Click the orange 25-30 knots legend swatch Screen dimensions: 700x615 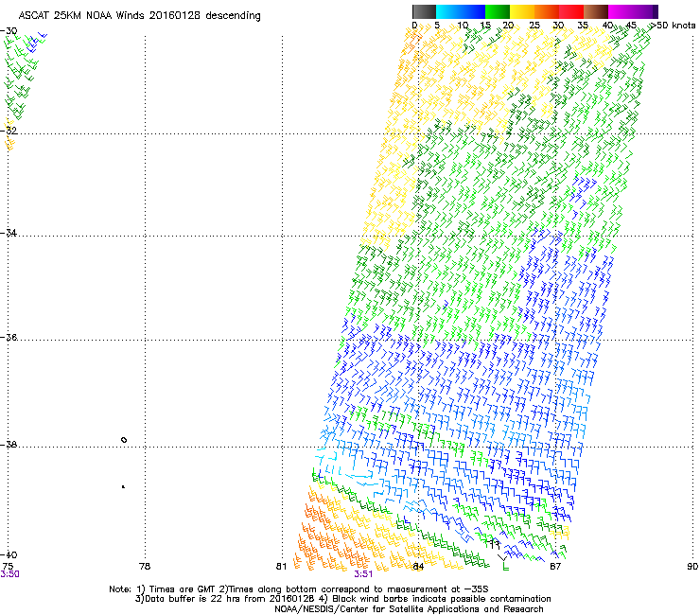[547, 11]
